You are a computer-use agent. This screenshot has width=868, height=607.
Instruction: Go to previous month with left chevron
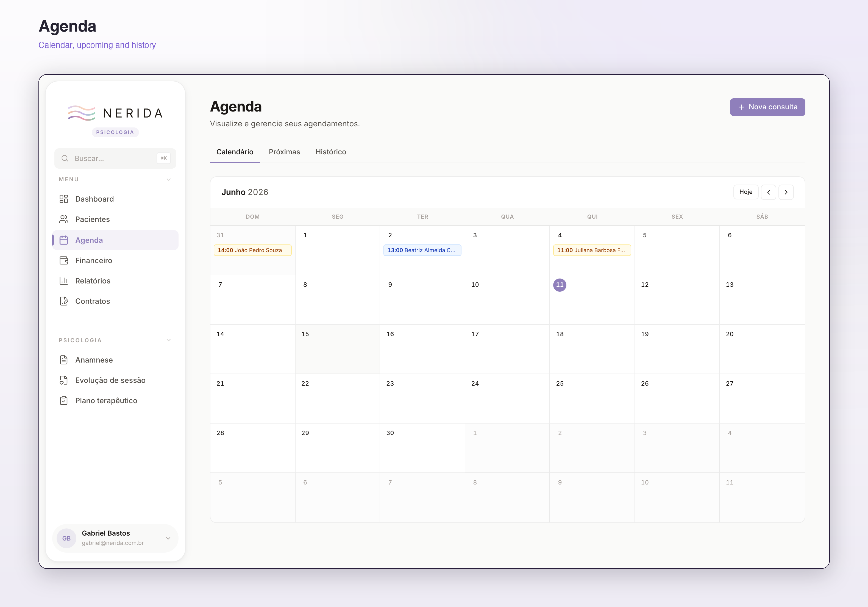click(769, 192)
